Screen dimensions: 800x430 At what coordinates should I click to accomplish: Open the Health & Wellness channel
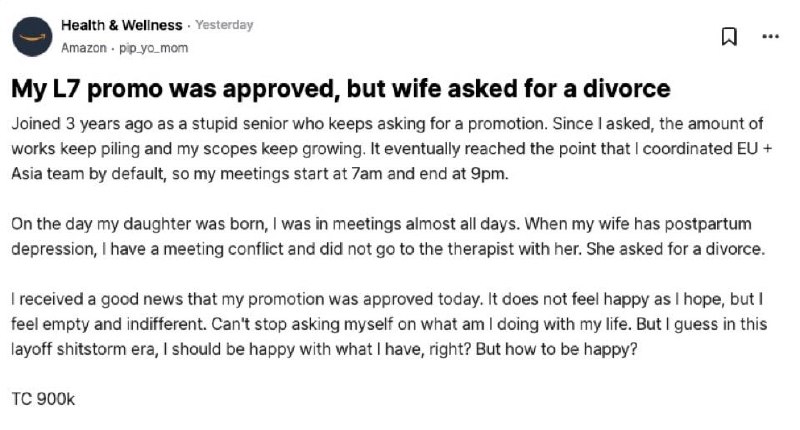121,25
